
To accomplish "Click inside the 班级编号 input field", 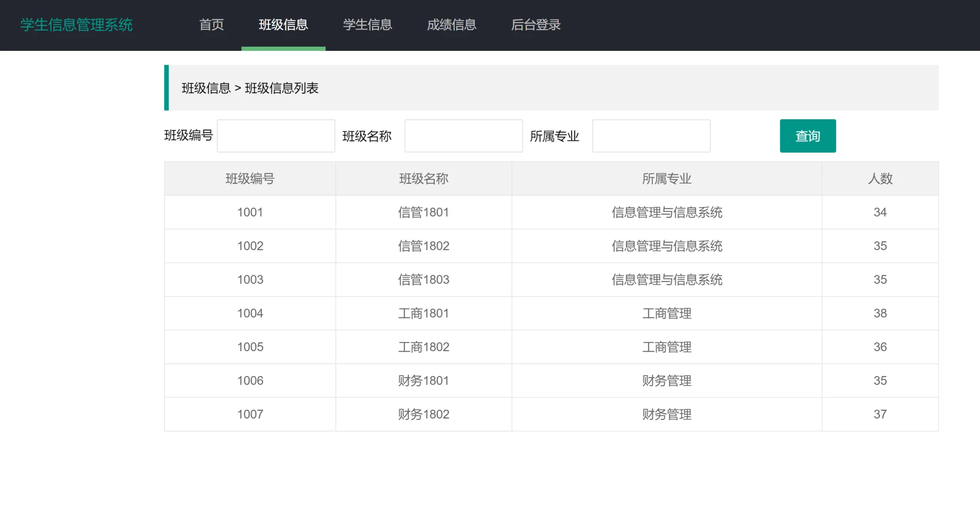I will pyautogui.click(x=276, y=136).
